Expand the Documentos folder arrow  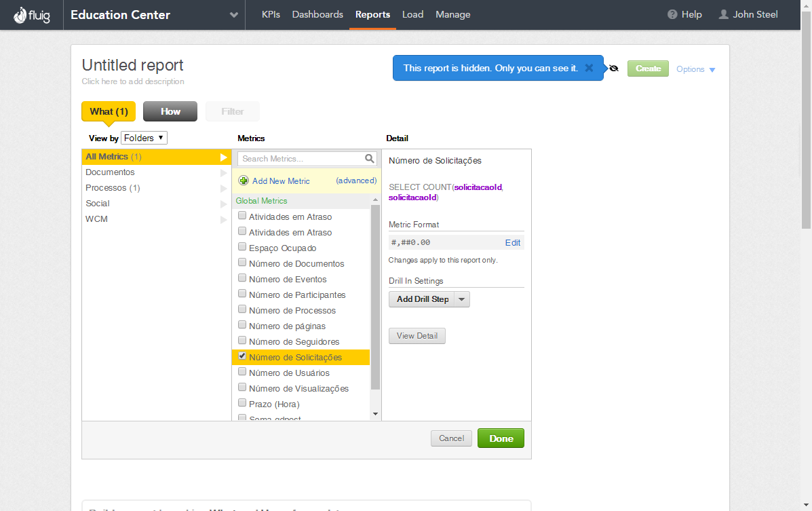click(224, 172)
